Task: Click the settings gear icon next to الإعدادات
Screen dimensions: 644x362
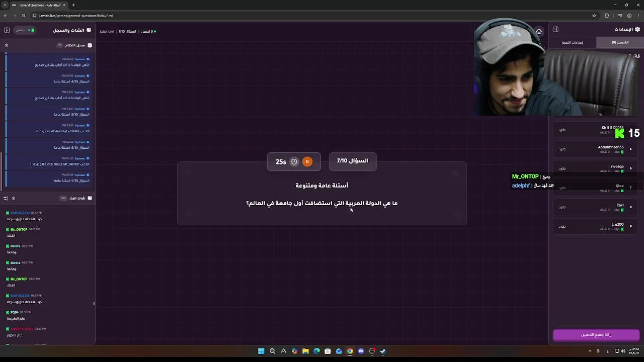Action: (x=638, y=29)
